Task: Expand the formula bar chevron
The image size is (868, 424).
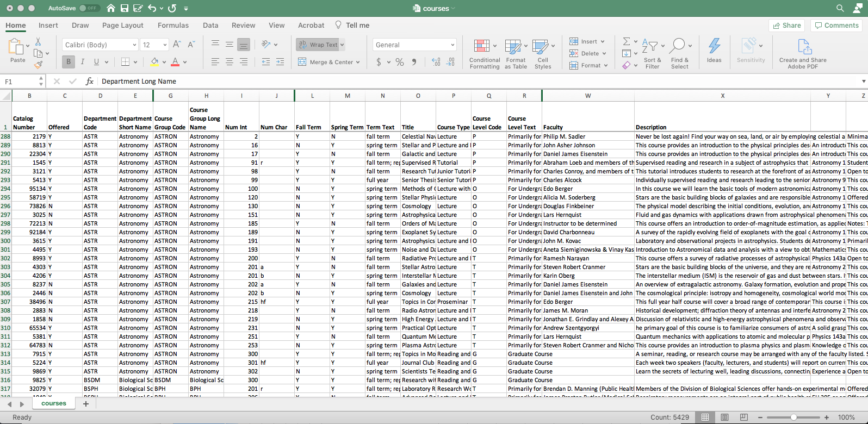Action: (x=864, y=82)
